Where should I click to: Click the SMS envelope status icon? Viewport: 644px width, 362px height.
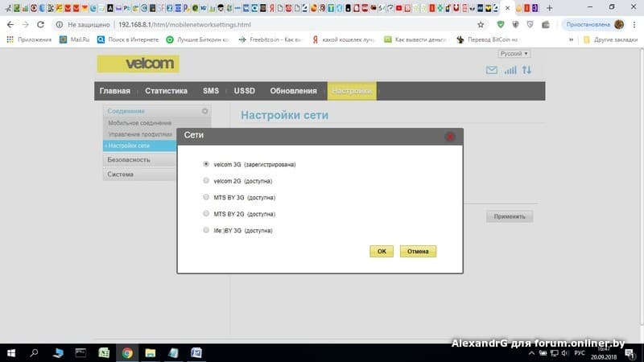491,70
